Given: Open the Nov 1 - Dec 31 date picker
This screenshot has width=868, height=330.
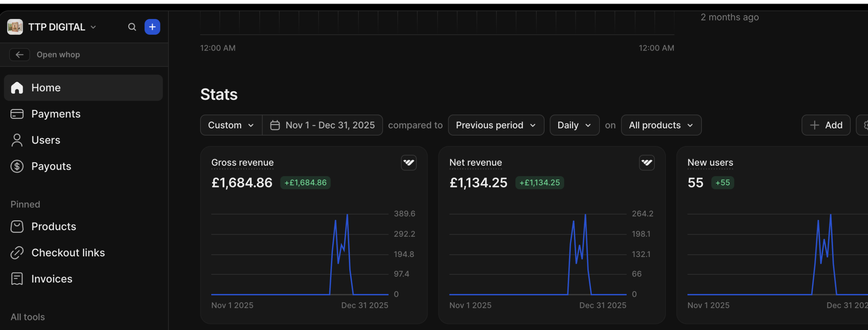Looking at the screenshot, I should (322, 125).
